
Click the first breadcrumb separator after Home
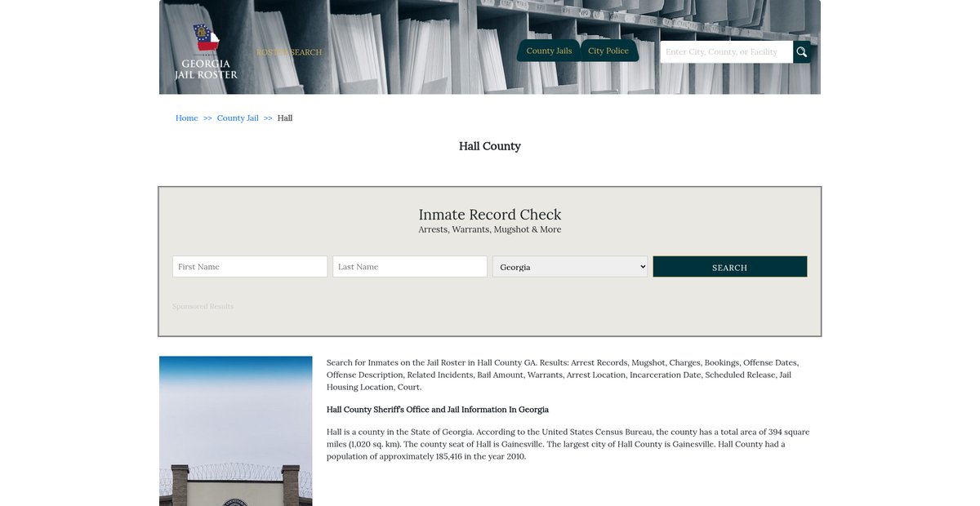207,118
